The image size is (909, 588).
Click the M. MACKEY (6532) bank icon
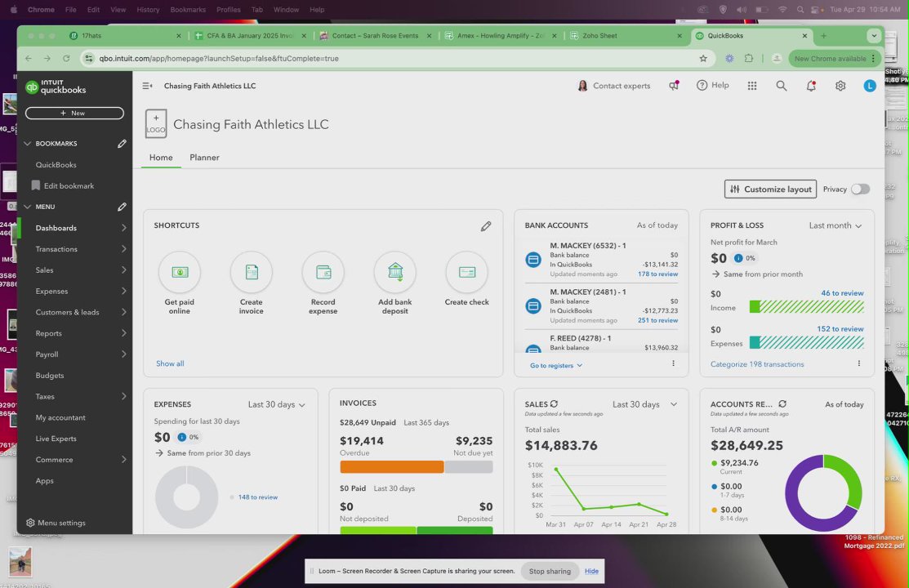533,259
